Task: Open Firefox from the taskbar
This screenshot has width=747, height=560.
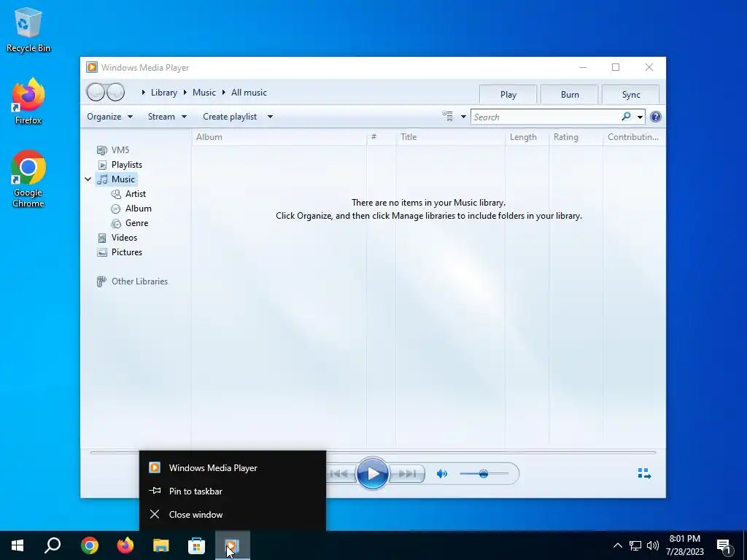Action: (125, 545)
